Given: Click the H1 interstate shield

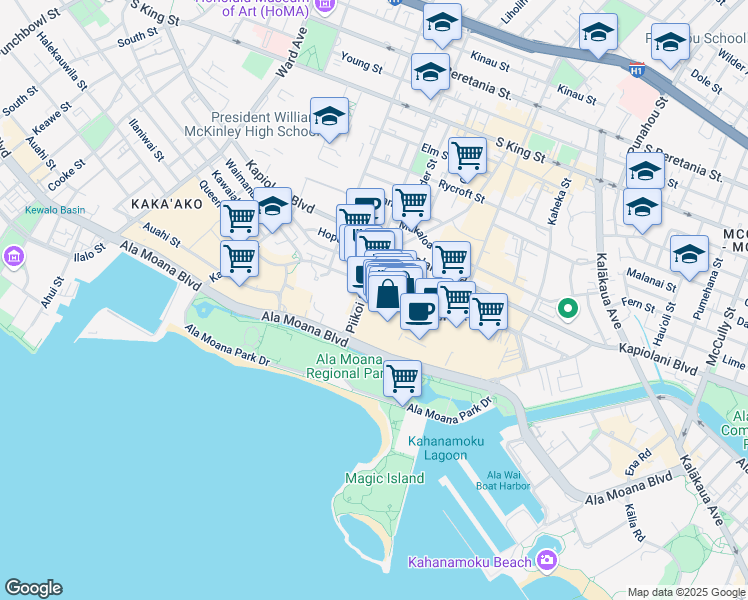Looking at the screenshot, I should tap(636, 70).
